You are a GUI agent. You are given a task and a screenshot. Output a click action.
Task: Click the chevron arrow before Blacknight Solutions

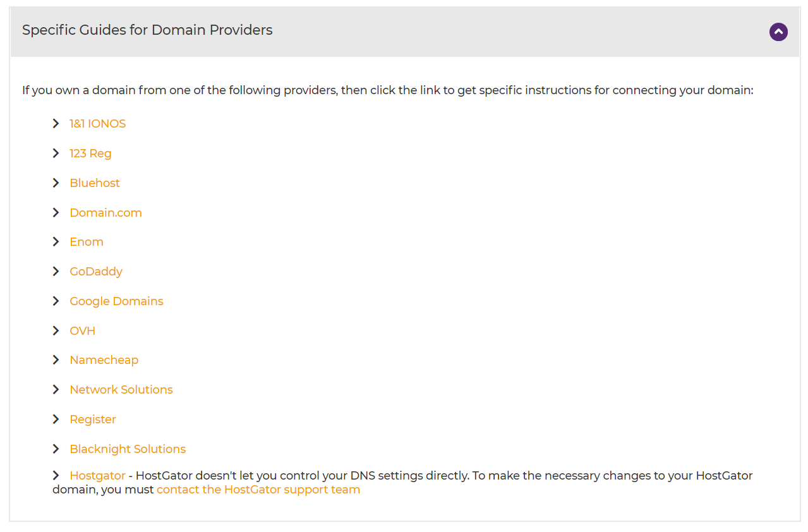(x=56, y=449)
